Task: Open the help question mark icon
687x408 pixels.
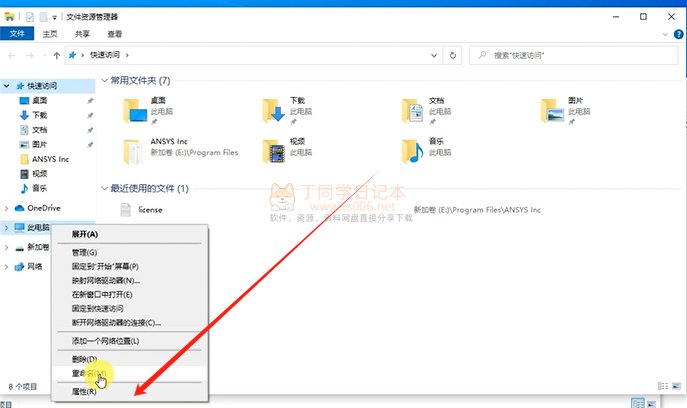Action: pos(678,34)
